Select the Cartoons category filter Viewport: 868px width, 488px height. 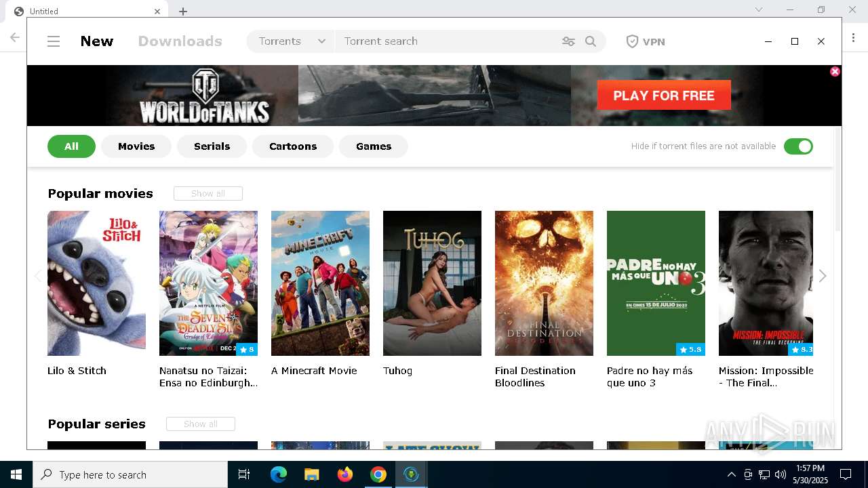pyautogui.click(x=293, y=146)
